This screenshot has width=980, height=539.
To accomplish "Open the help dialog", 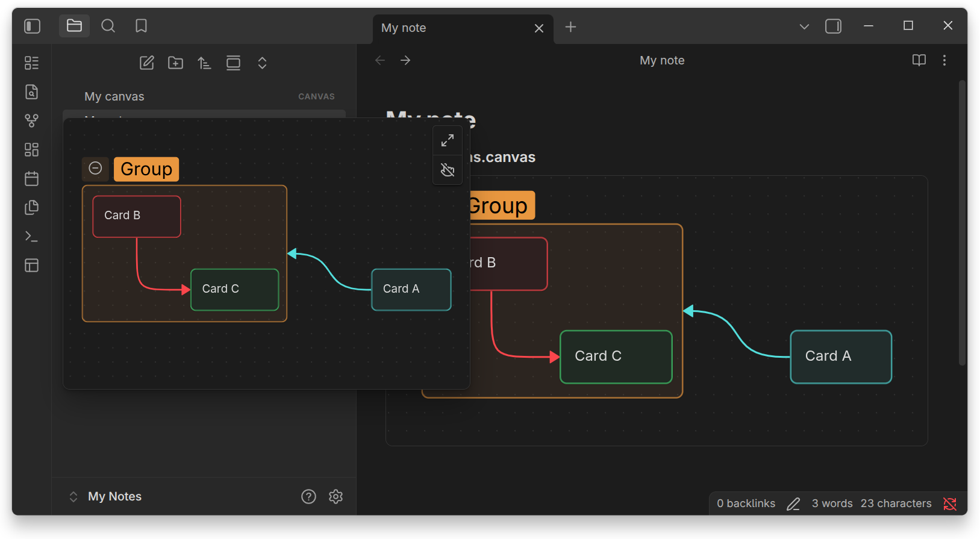I will tap(308, 496).
